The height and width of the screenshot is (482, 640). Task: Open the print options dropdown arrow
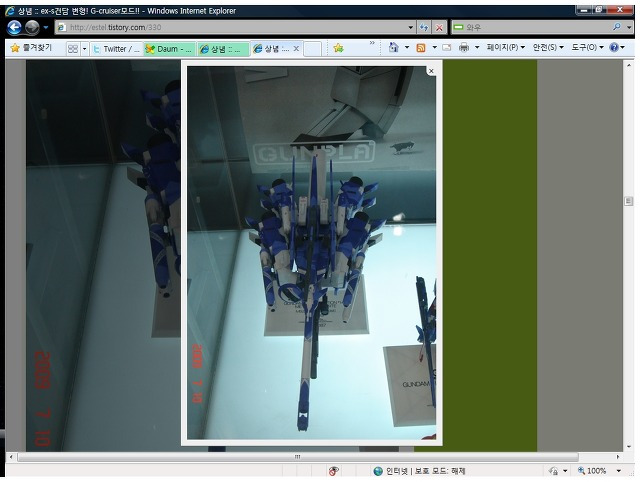click(477, 47)
